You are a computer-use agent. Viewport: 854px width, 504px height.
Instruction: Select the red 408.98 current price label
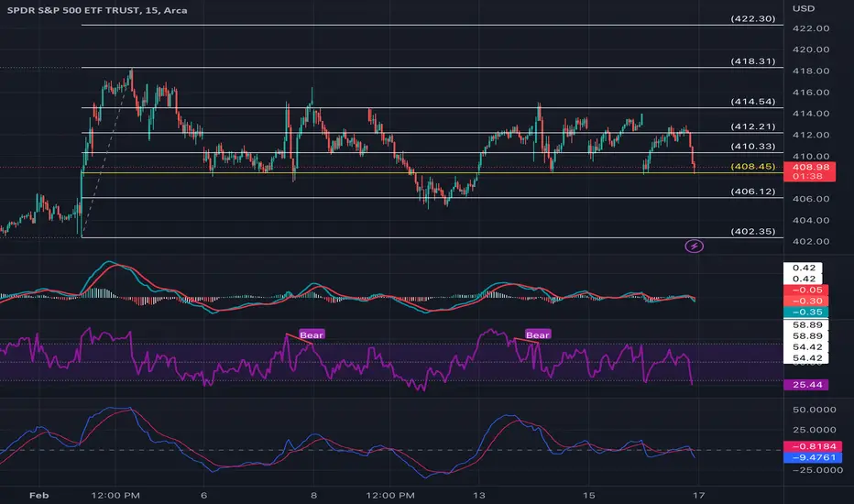tap(809, 168)
